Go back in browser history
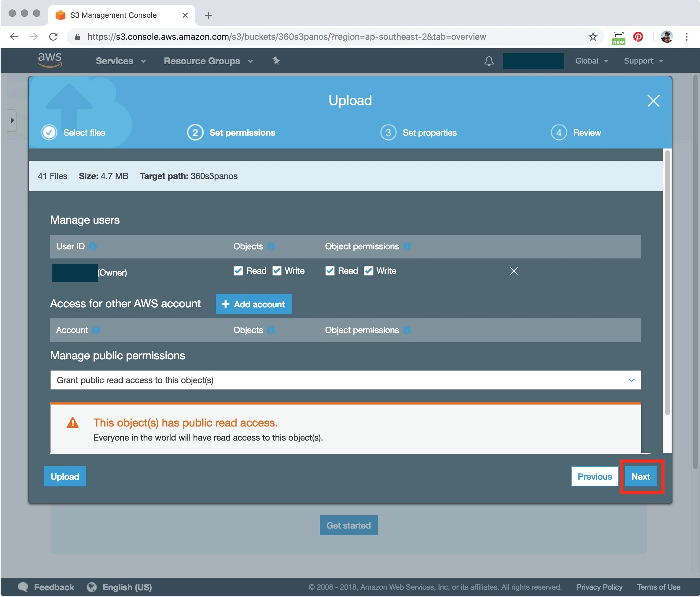The width and height of the screenshot is (700, 597). point(14,37)
